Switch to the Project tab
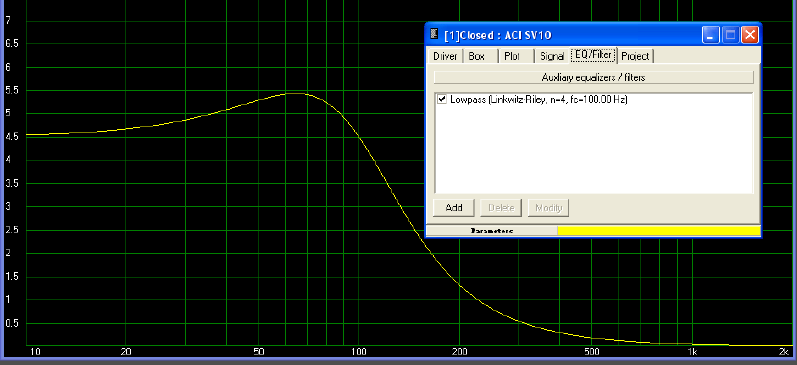Viewport: 797px width, 365px height. (x=635, y=56)
